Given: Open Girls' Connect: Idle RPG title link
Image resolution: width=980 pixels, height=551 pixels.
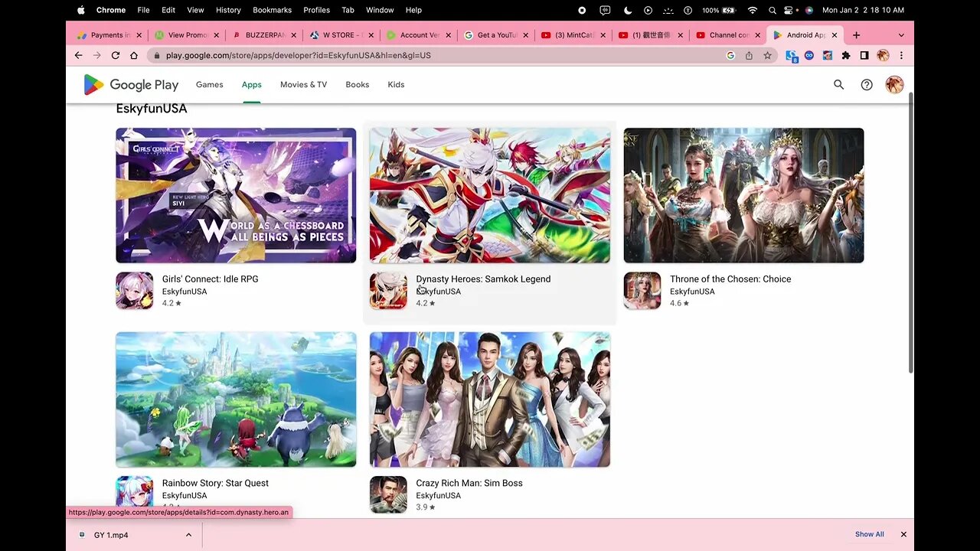Looking at the screenshot, I should pos(210,279).
